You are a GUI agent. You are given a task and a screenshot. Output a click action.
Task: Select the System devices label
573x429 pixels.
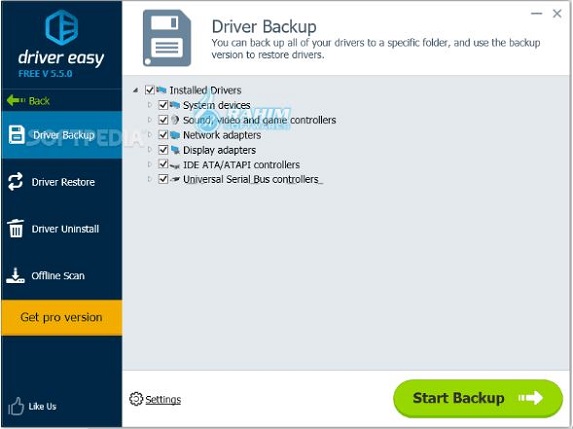coord(217,105)
